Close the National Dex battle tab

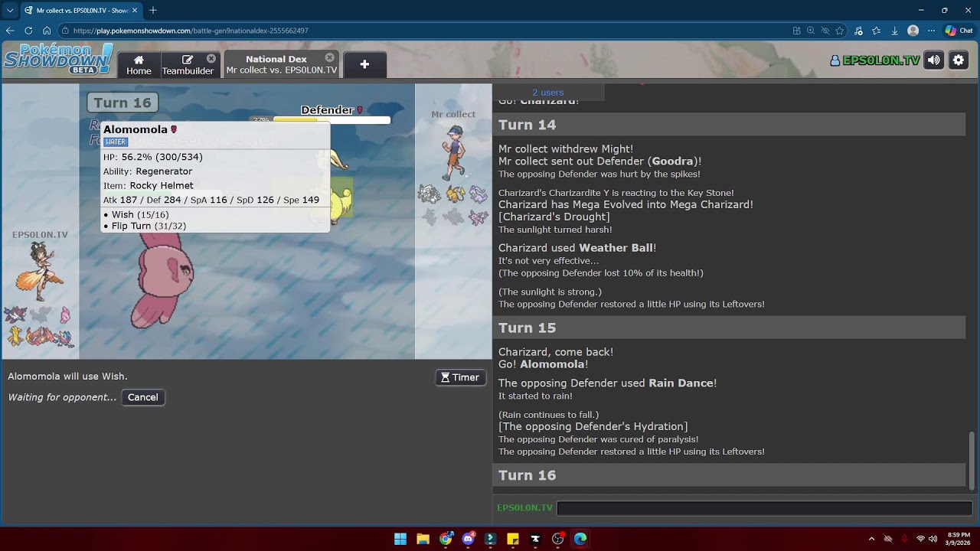tap(330, 57)
